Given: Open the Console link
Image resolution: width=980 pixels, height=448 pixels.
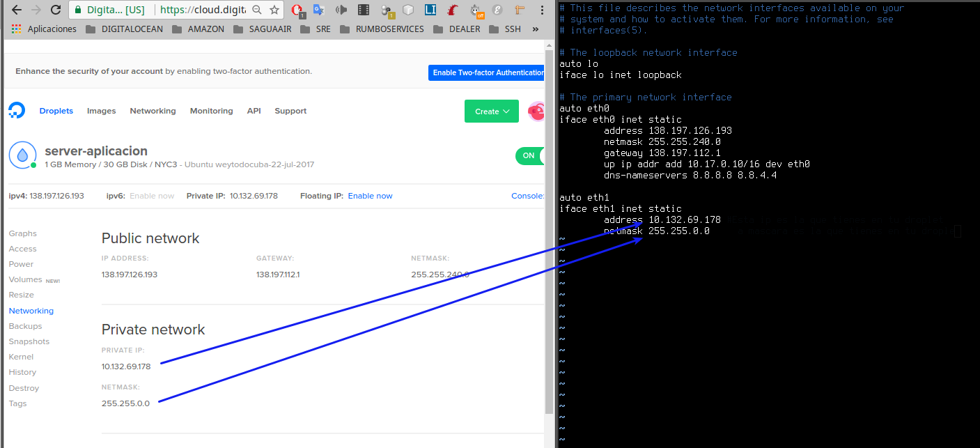Looking at the screenshot, I should (528, 196).
